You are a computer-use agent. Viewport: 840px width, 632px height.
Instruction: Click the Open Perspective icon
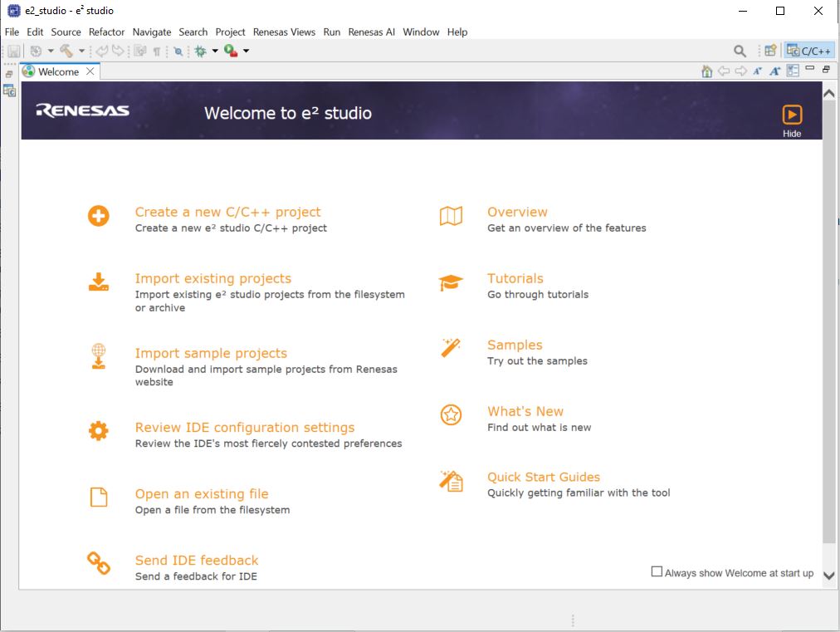coord(770,51)
